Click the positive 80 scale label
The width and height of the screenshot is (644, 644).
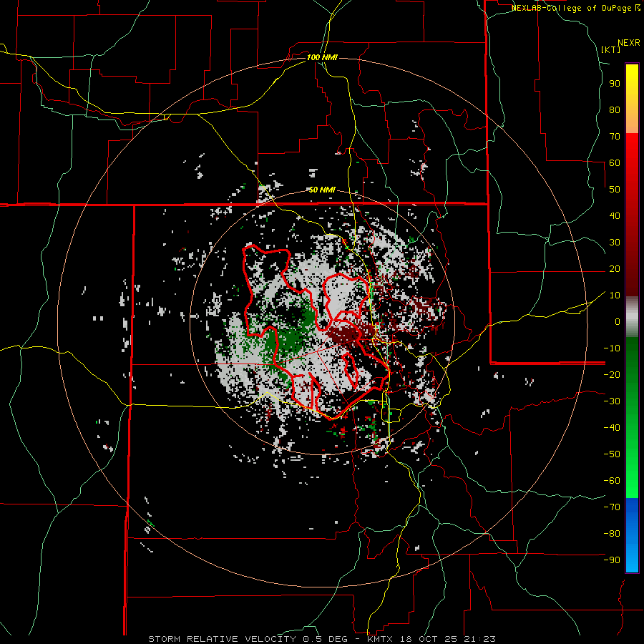point(615,110)
